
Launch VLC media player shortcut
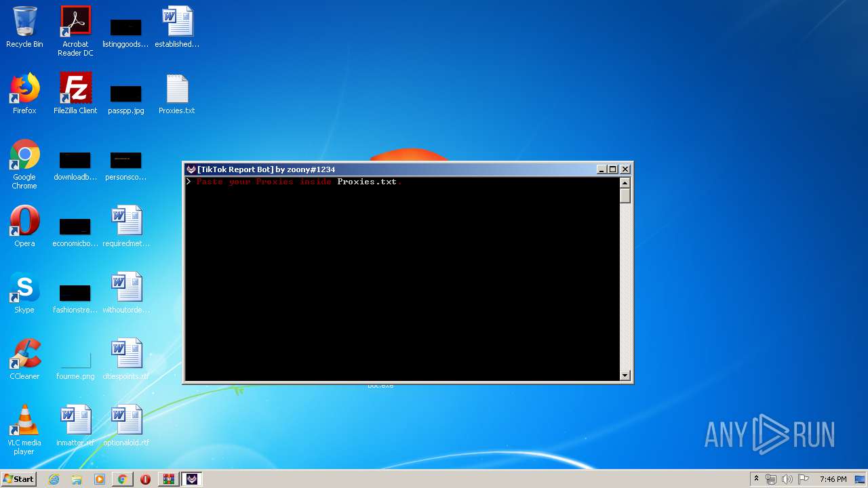[x=24, y=430]
